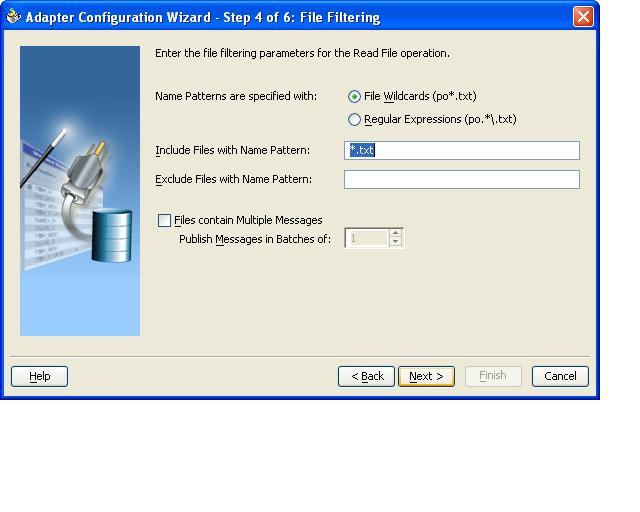Decrease the batch size with the down arrow
This screenshot has height=512, width=640.
coord(396,243)
